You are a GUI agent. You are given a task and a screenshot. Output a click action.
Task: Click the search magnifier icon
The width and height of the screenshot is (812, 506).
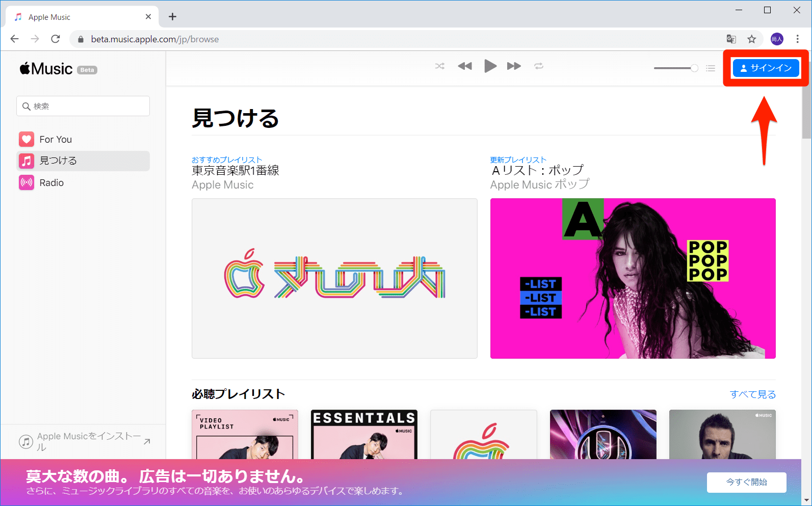[26, 106]
